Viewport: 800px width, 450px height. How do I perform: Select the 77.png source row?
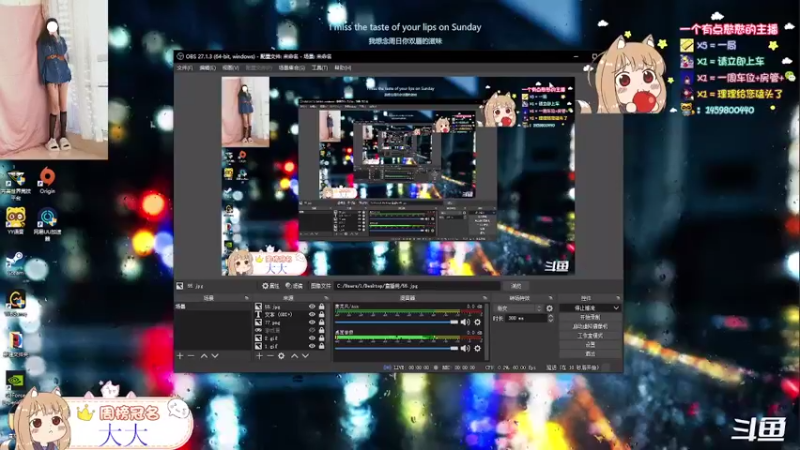point(290,322)
